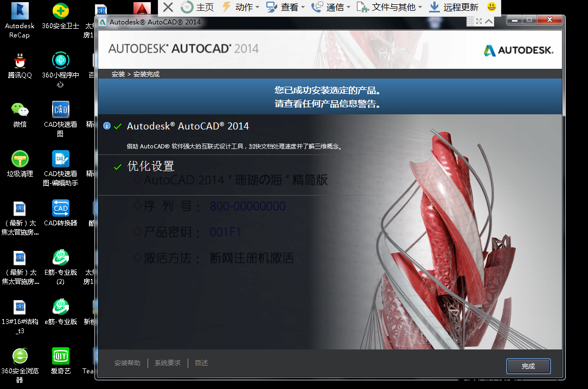Open the 主页 item in remote toolbar
The width and height of the screenshot is (588, 389).
197,7
